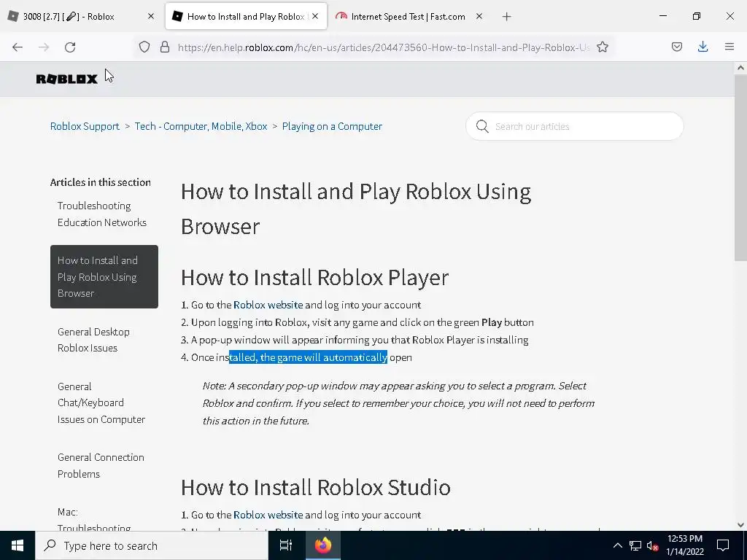The width and height of the screenshot is (747, 560).
Task: Click the browser forward arrow
Action: (44, 47)
